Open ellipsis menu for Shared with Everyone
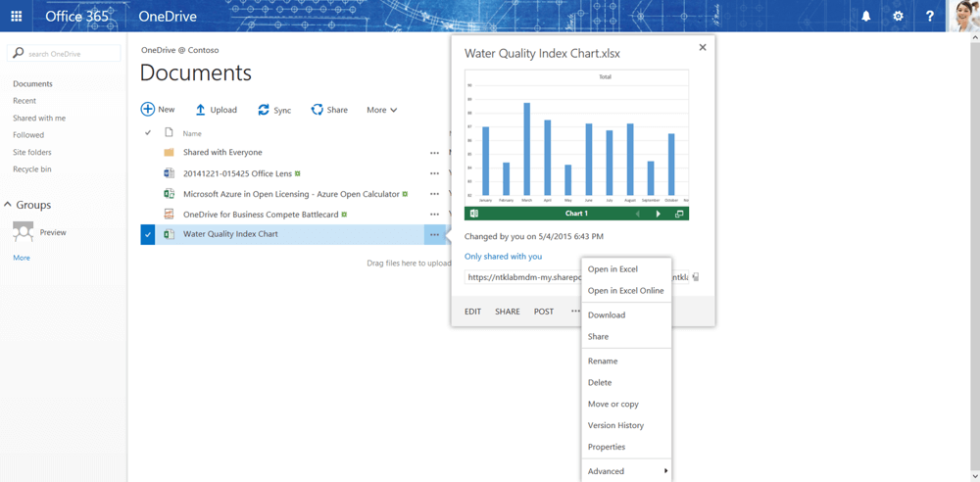 pos(434,153)
